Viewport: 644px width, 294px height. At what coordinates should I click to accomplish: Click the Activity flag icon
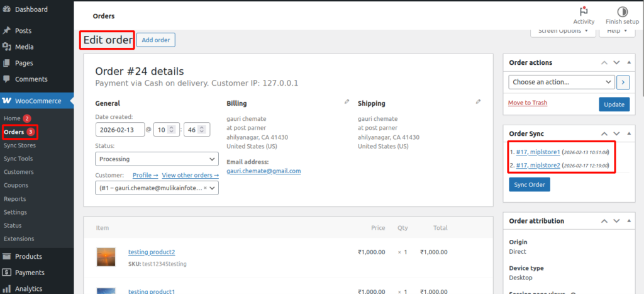coord(584,11)
